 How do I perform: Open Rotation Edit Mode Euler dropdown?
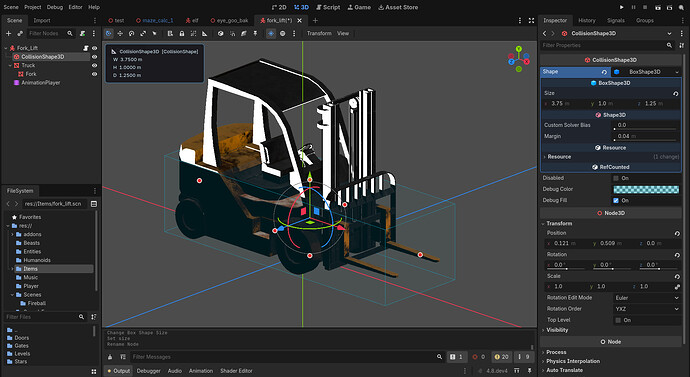pos(646,298)
